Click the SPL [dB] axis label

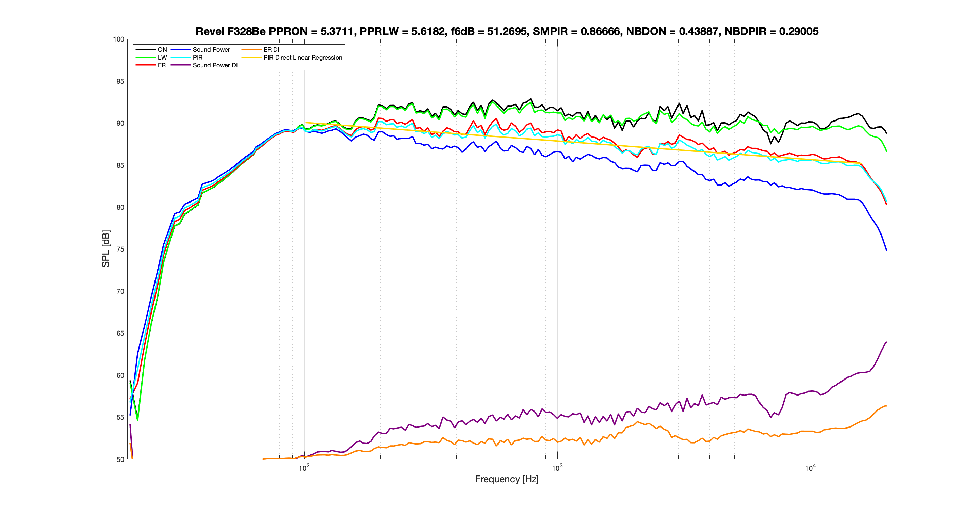[105, 249]
